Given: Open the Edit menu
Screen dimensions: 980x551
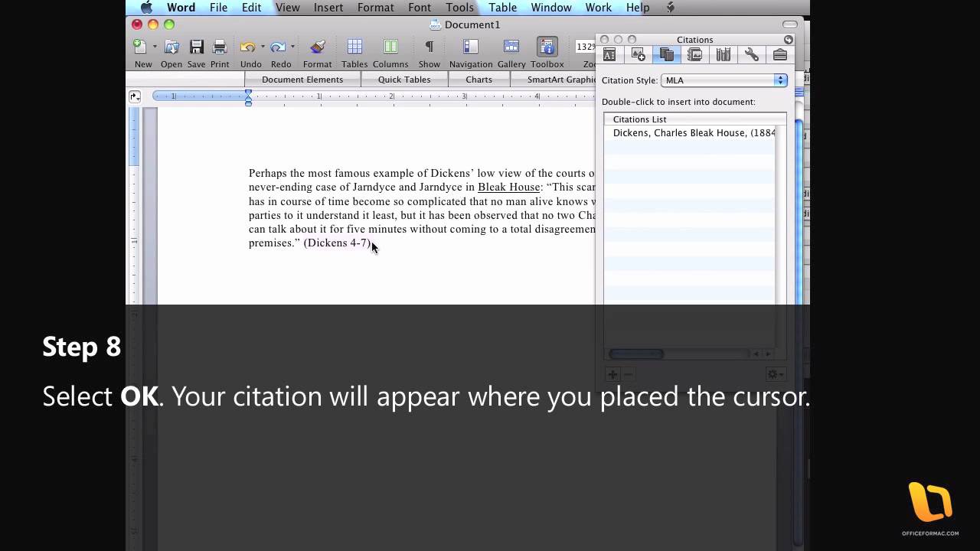Looking at the screenshot, I should click(x=251, y=8).
